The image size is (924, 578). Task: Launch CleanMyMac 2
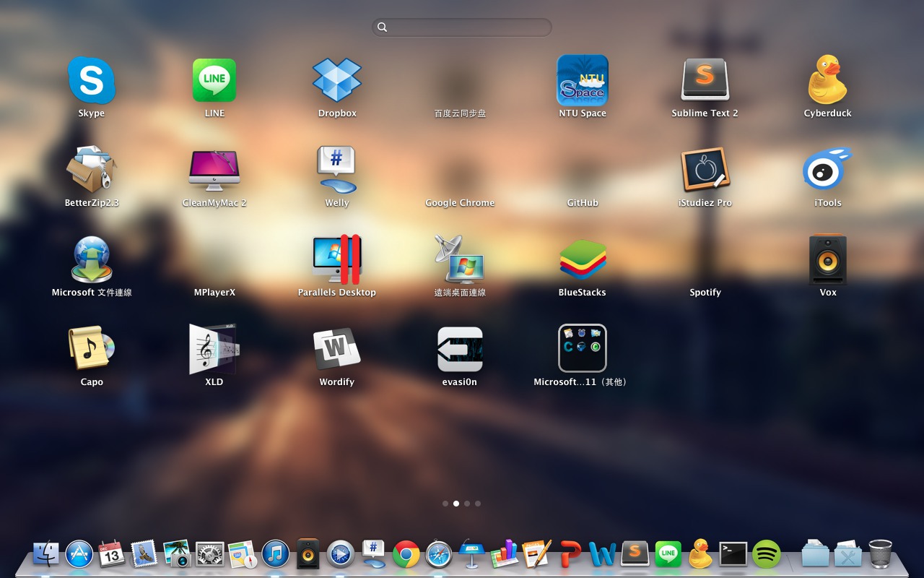click(x=214, y=170)
